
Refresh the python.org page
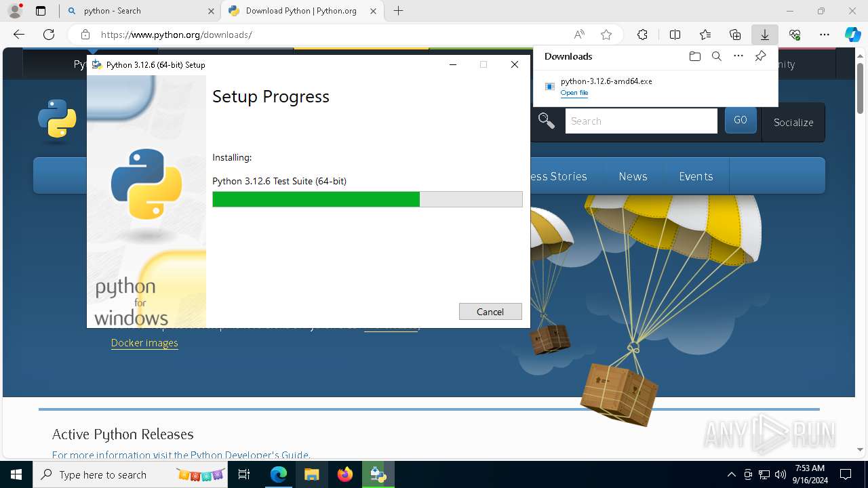(x=49, y=35)
